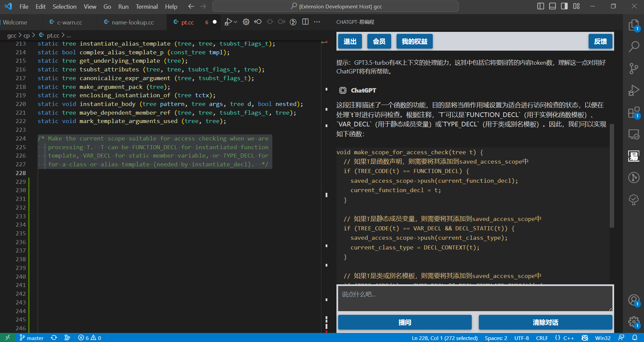This screenshot has width=644, height=342.
Task: Open the Search view in activity bar
Action: tap(634, 47)
